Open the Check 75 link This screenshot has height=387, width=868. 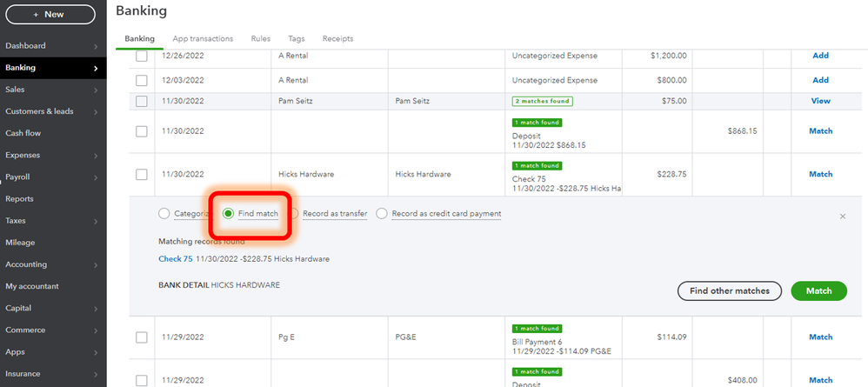(176, 259)
